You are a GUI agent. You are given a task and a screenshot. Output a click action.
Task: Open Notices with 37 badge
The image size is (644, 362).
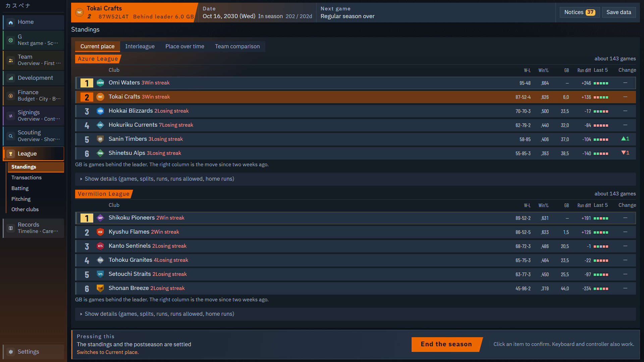point(580,12)
